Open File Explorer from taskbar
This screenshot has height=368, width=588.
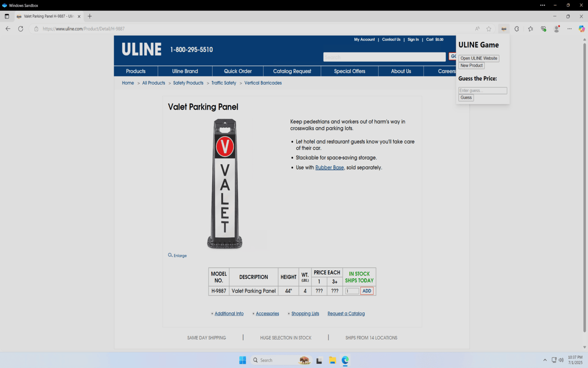pos(332,360)
